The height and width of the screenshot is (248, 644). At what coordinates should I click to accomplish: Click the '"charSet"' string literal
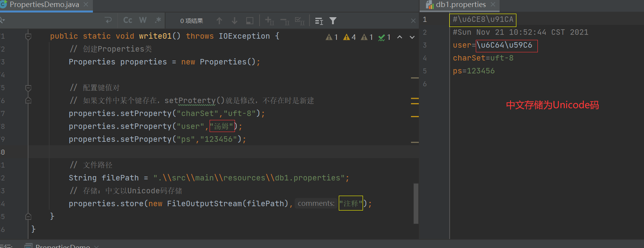pos(197,113)
